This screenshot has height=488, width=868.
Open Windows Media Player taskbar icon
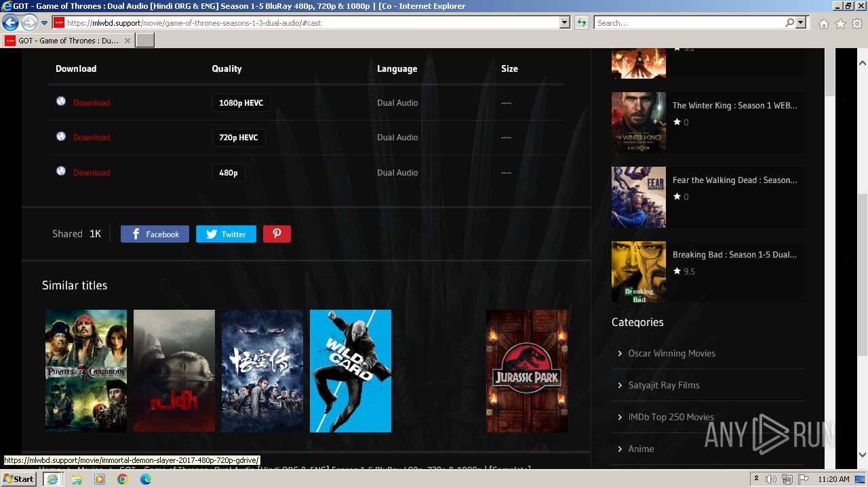(x=100, y=479)
